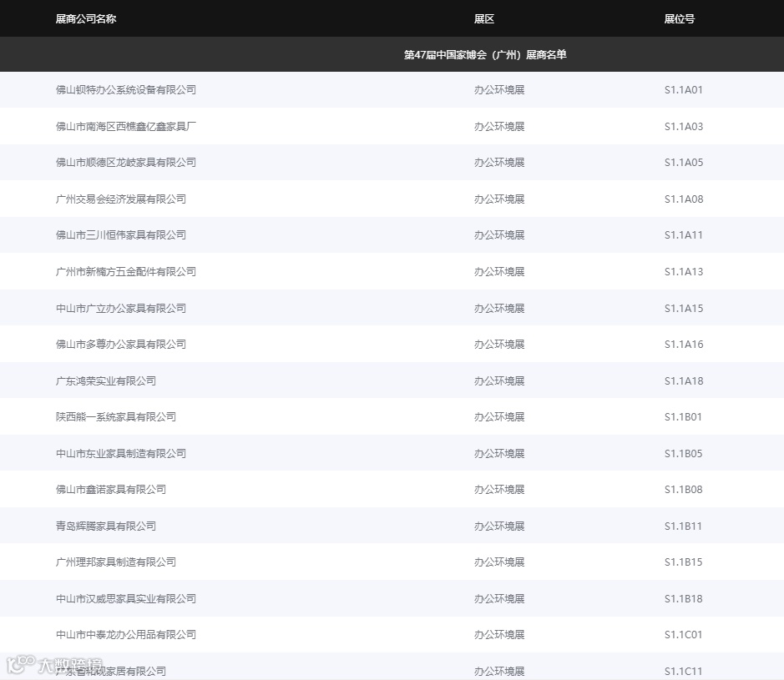Click the 展商公司名称 column header

(86, 19)
